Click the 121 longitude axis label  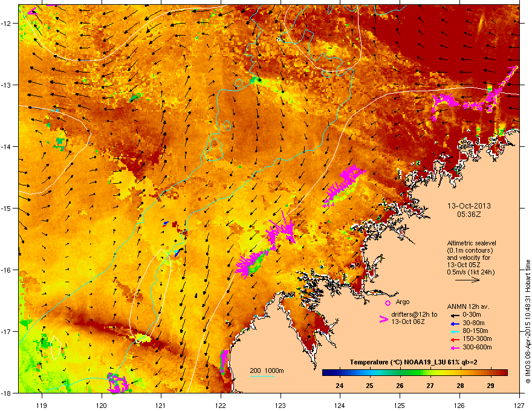[161, 405]
